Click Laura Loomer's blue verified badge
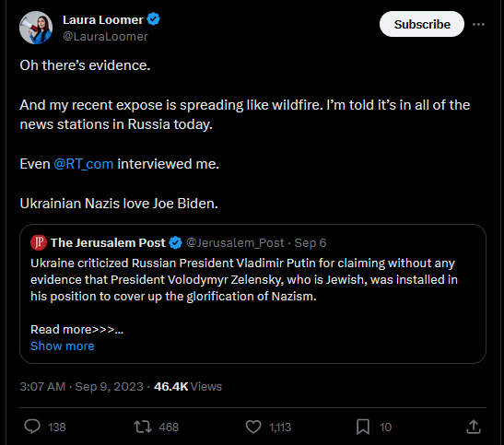Image resolution: width=504 pixels, height=445 pixels. click(153, 19)
